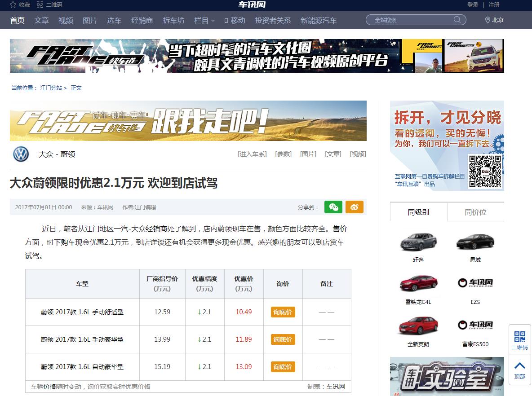Click the 车讯网 placeholder logo above 富康ES500
Screen dimensions: 532x396
pyautogui.click(x=475, y=325)
